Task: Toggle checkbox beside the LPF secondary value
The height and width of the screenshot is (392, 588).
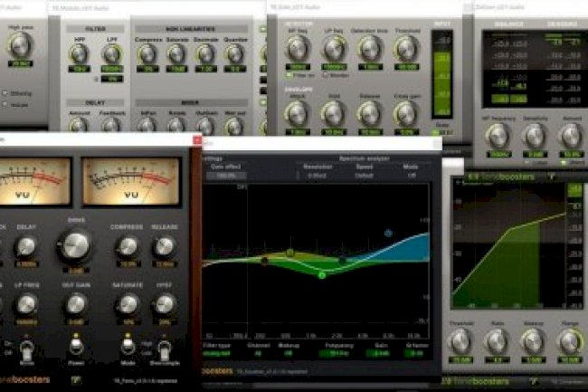Action: [x=96, y=79]
